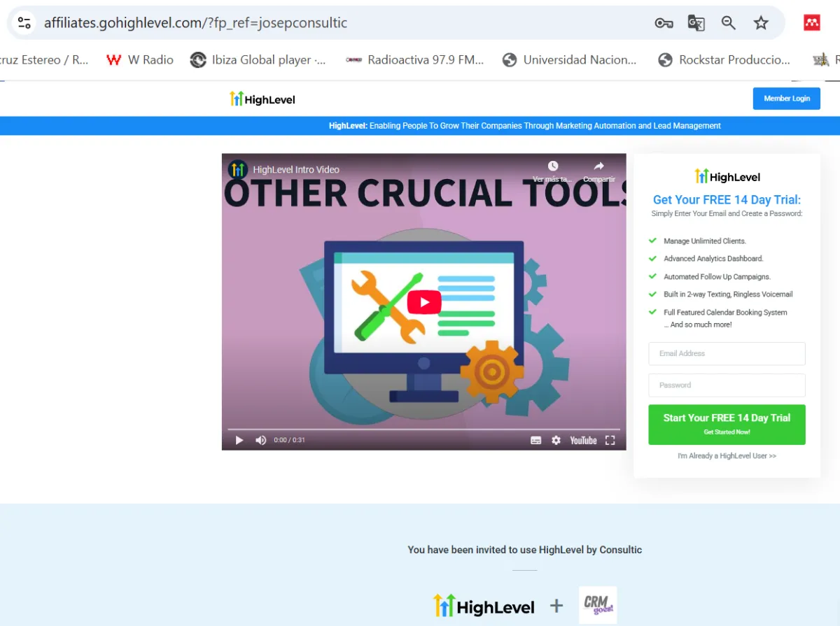The height and width of the screenshot is (626, 840).
Task: Click the "Automated Follow Up Campaigns." text
Action: pyautogui.click(x=717, y=277)
